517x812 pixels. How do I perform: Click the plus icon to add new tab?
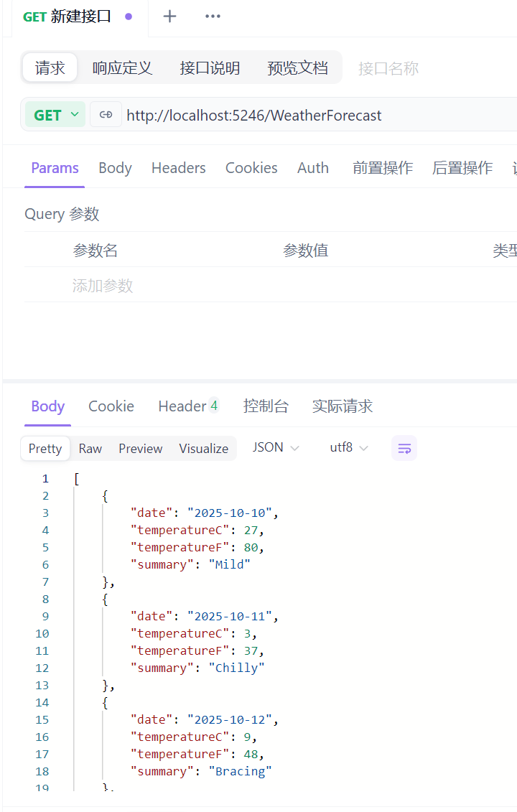click(x=169, y=17)
